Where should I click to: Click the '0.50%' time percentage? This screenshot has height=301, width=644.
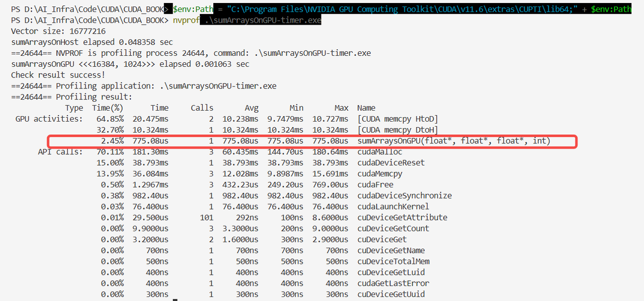click(x=112, y=184)
